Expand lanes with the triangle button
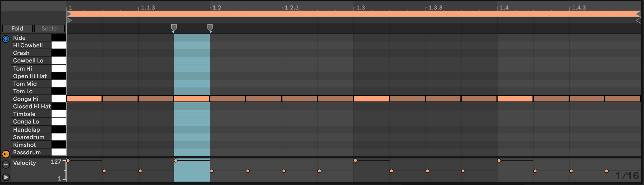The height and width of the screenshot is (185, 644). [x=6, y=177]
